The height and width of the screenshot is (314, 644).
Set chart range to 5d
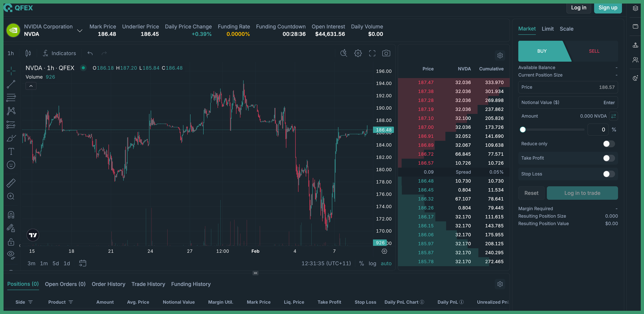click(x=56, y=263)
